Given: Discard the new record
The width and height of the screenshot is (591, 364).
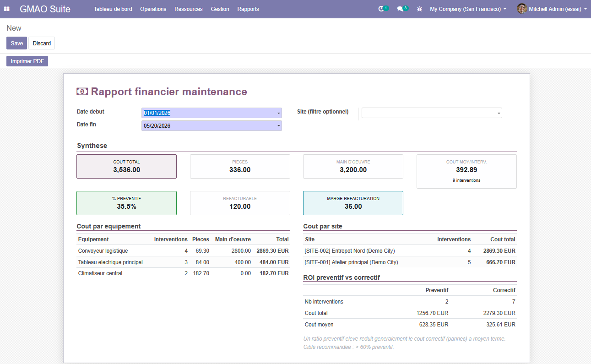Looking at the screenshot, I should tap(42, 43).
